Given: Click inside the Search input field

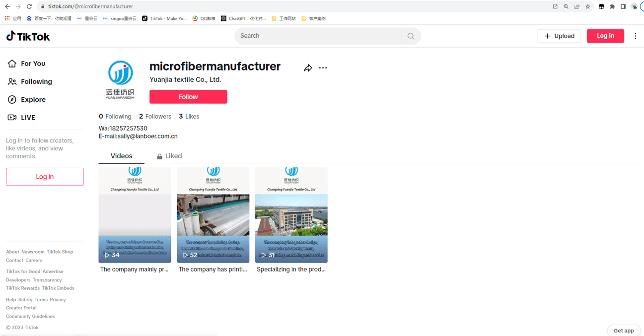Looking at the screenshot, I should coord(318,36).
